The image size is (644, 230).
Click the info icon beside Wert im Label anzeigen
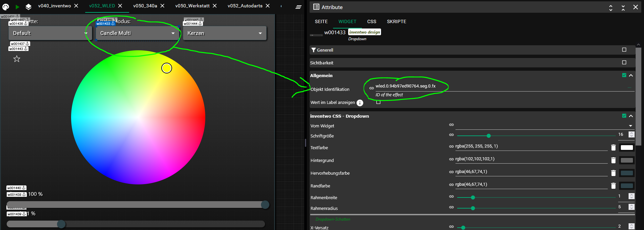360,103
